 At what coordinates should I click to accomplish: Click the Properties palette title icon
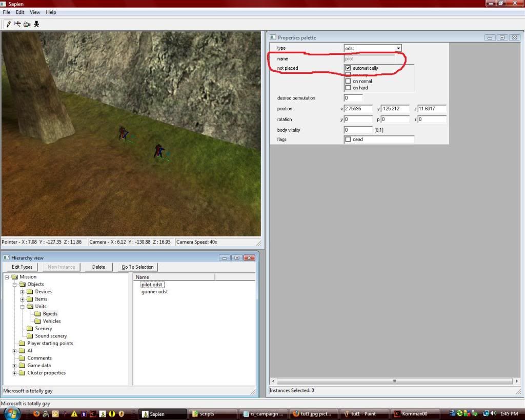tap(273, 37)
